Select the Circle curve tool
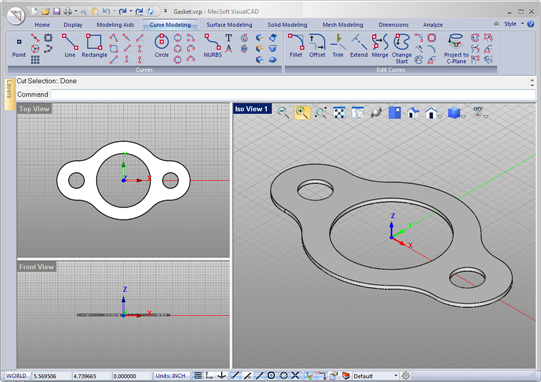Viewport: 541px width, 382px height. 161,46
